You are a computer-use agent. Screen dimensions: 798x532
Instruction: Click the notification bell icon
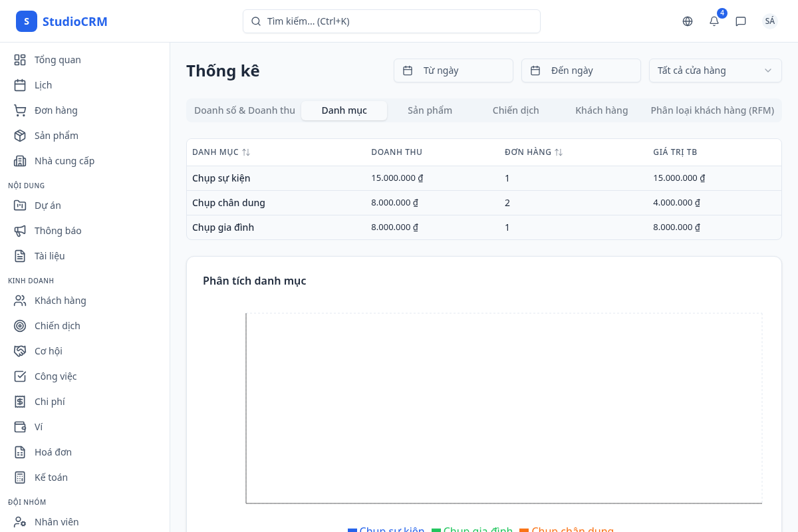coord(714,21)
